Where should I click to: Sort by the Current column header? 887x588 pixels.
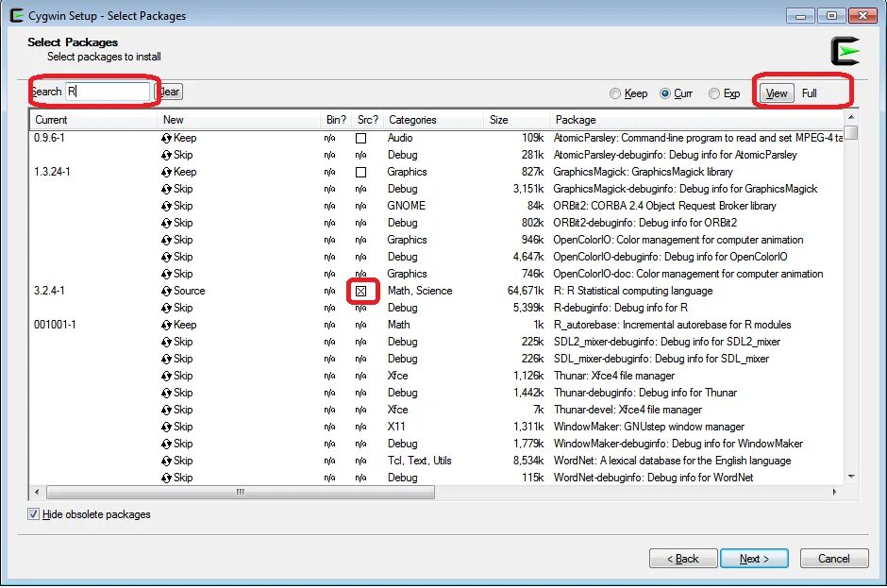pyautogui.click(x=93, y=120)
